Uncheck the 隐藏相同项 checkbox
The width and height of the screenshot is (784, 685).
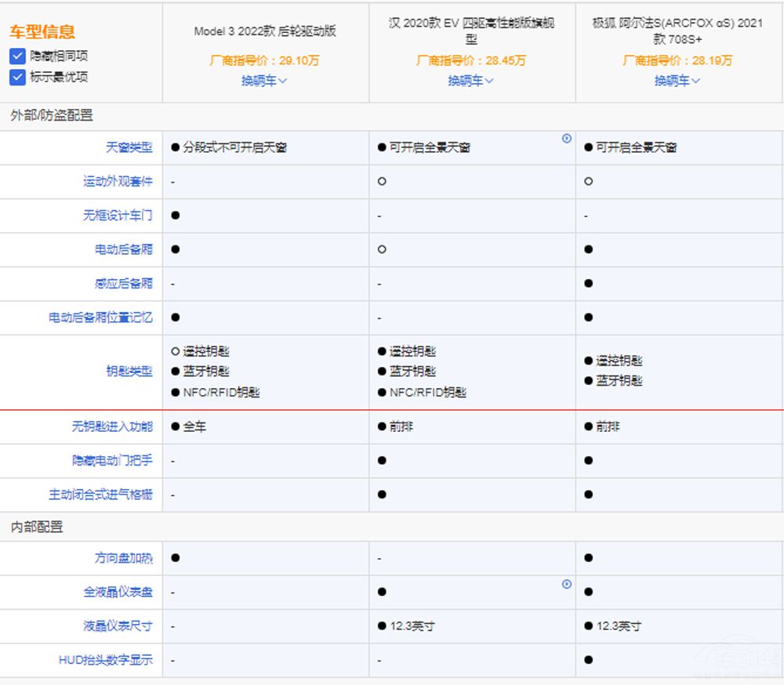coord(17,56)
